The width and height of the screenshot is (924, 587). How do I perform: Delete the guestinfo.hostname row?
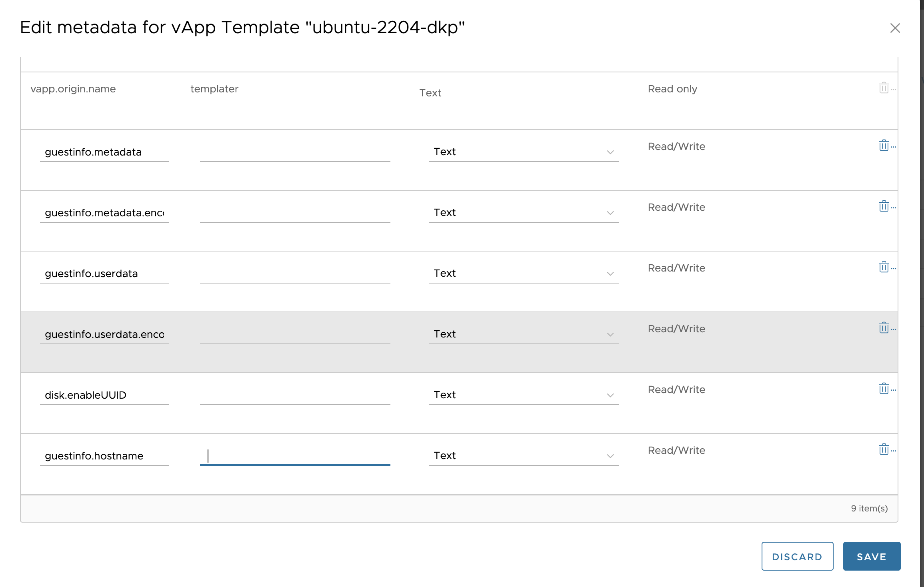[x=883, y=449]
